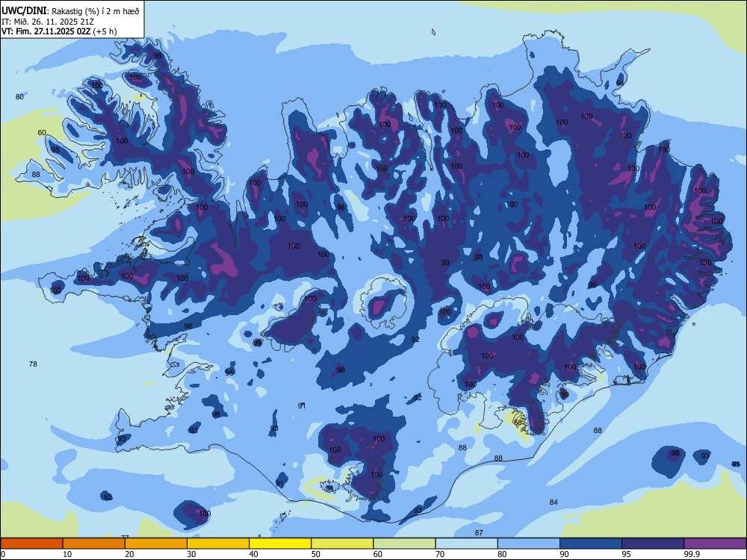Viewport: 747px width, 560px height.
Task: Click the 70 legend tick label
Action: tap(440, 554)
